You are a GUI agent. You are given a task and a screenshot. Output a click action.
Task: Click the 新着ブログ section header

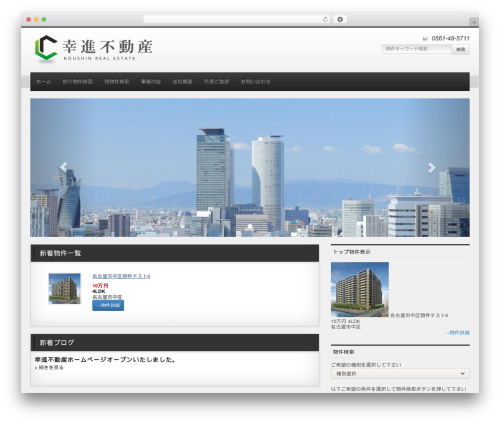pyautogui.click(x=175, y=343)
